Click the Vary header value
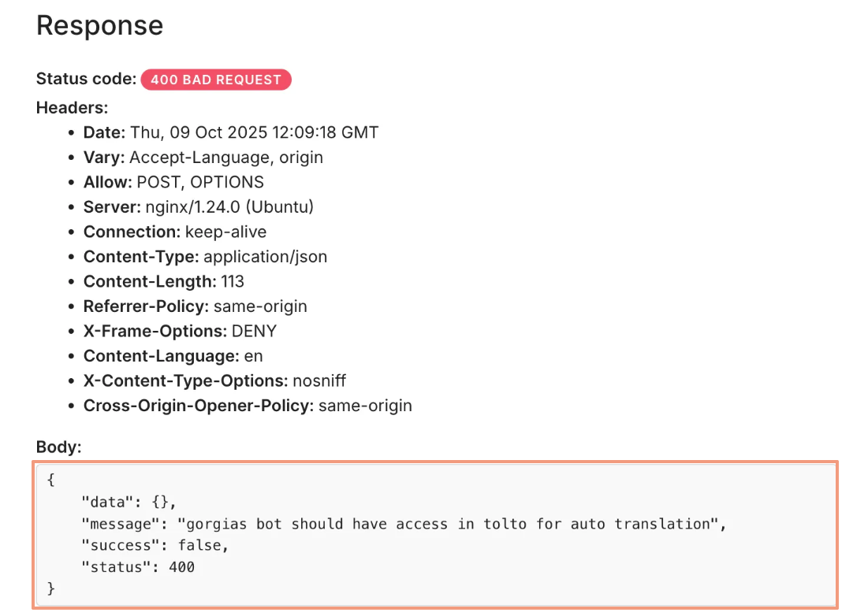Viewport: 853px width, 616px height. point(226,157)
